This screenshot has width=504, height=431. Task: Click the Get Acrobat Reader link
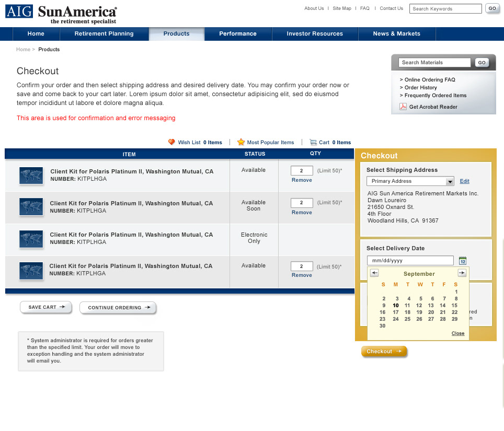click(433, 107)
